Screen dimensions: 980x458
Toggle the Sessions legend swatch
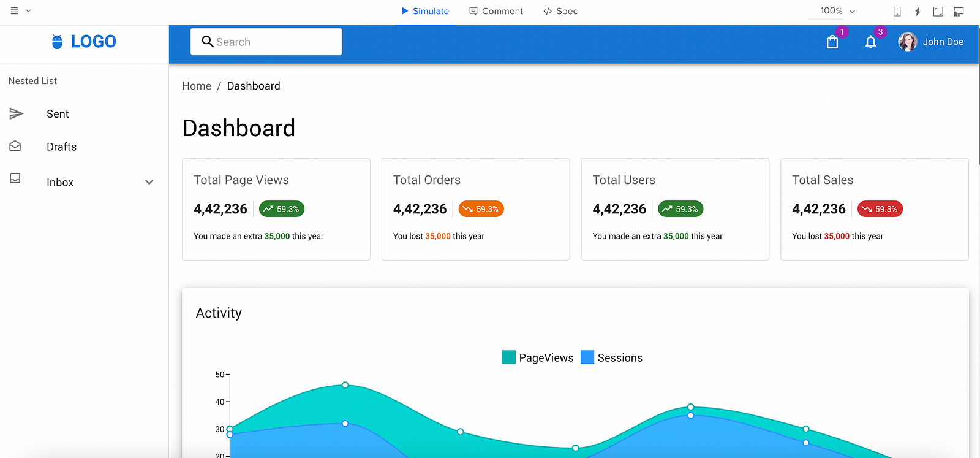pyautogui.click(x=587, y=357)
